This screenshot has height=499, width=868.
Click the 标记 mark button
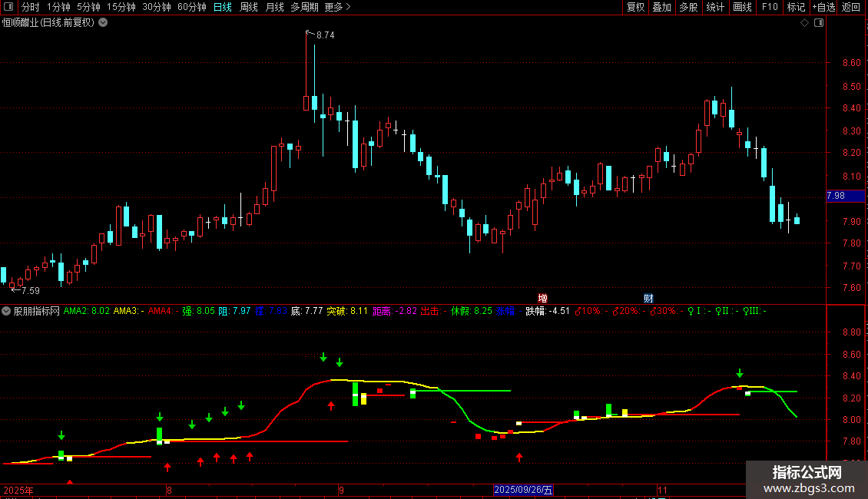pyautogui.click(x=796, y=7)
